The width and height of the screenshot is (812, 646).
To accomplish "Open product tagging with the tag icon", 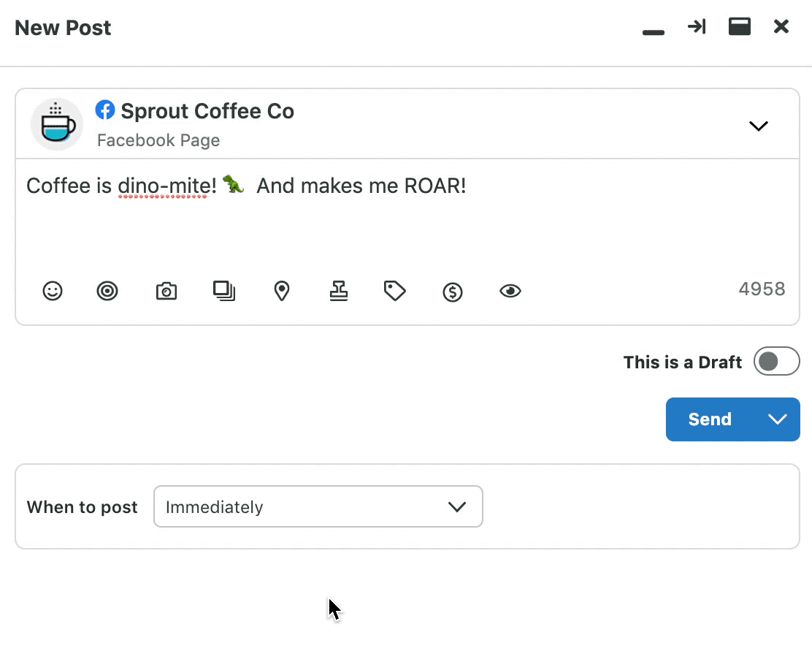I will [394, 291].
